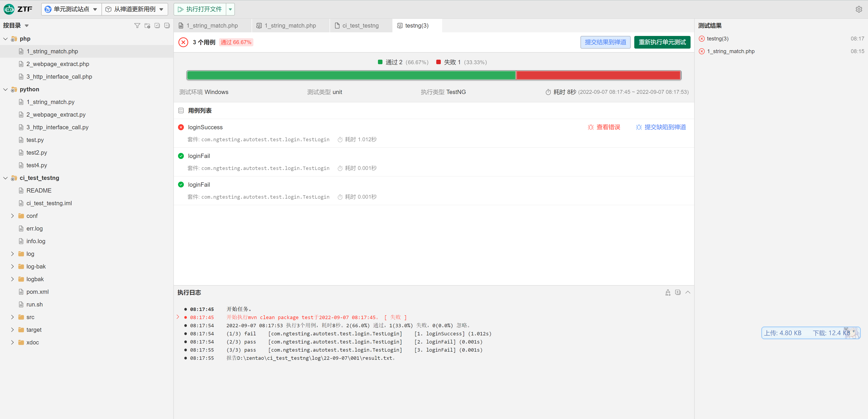Click the add-folder workspace icon
The height and width of the screenshot is (419, 868).
coord(147,26)
